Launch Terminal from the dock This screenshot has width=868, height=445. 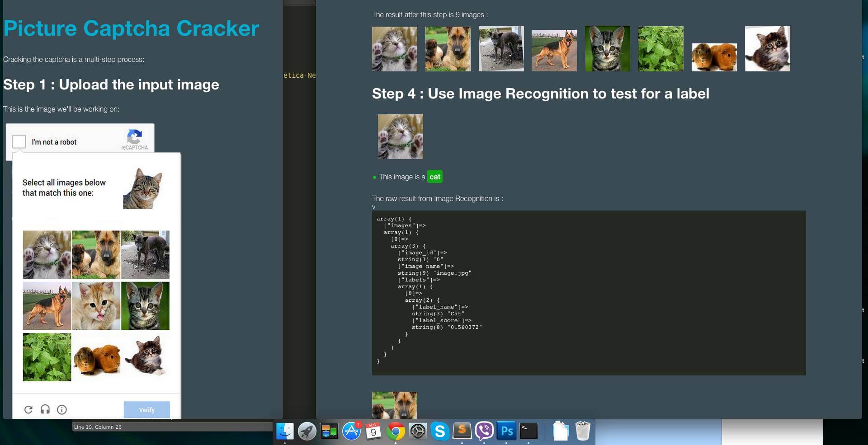[528, 431]
